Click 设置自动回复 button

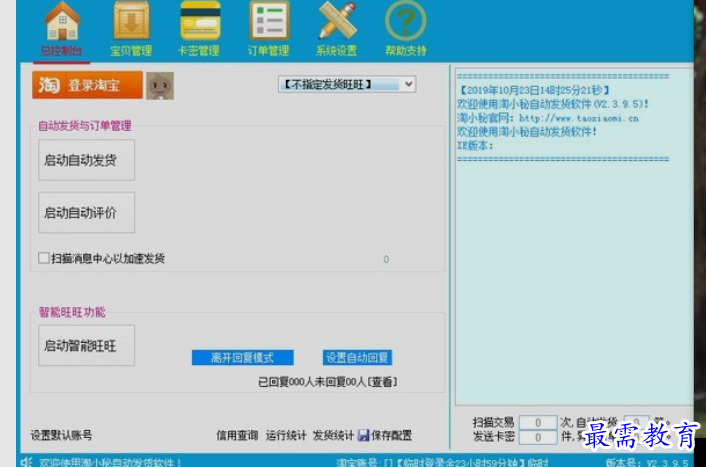pos(357,358)
